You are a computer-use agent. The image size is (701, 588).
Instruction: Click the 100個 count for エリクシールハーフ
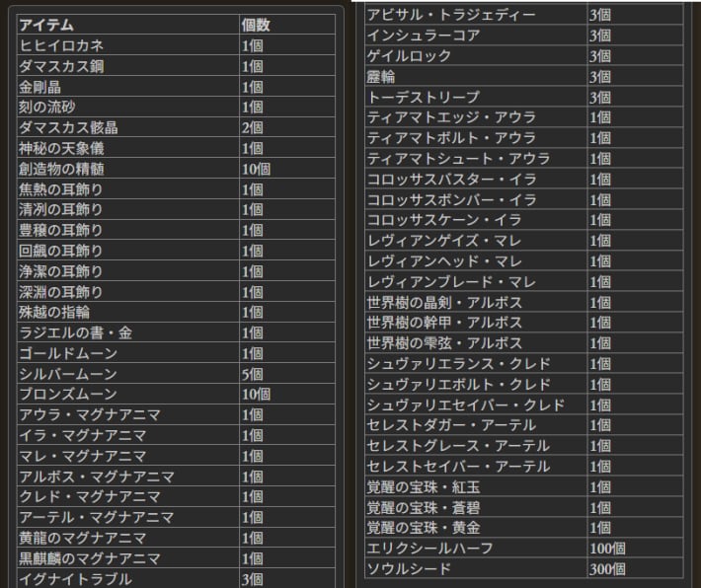(607, 549)
